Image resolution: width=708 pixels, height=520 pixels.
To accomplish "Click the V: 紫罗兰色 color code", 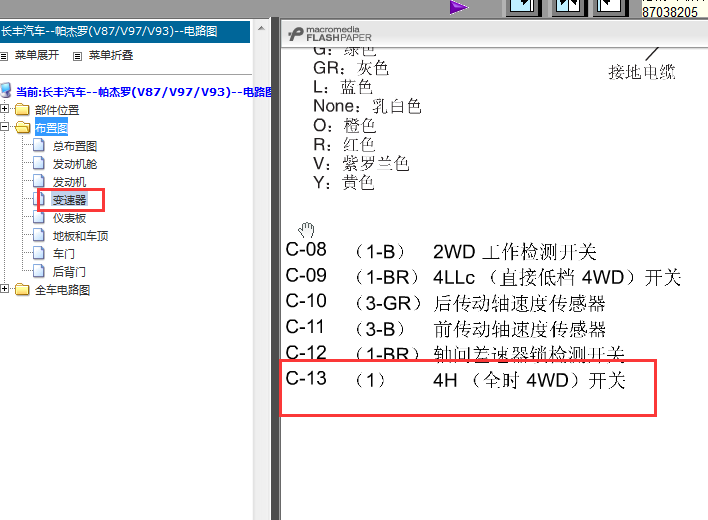I will 361,163.
